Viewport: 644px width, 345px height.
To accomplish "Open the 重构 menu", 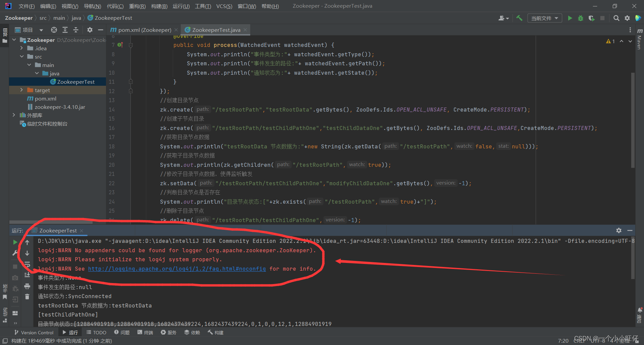I will [x=137, y=6].
